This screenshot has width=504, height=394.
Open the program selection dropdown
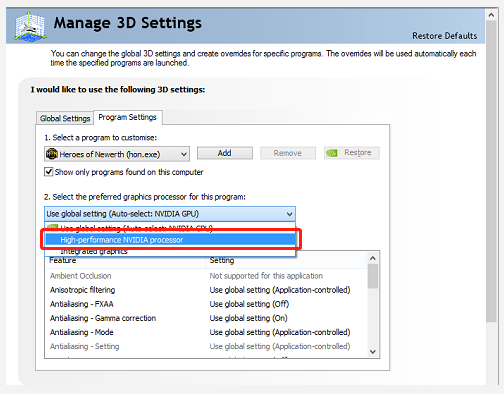point(117,154)
